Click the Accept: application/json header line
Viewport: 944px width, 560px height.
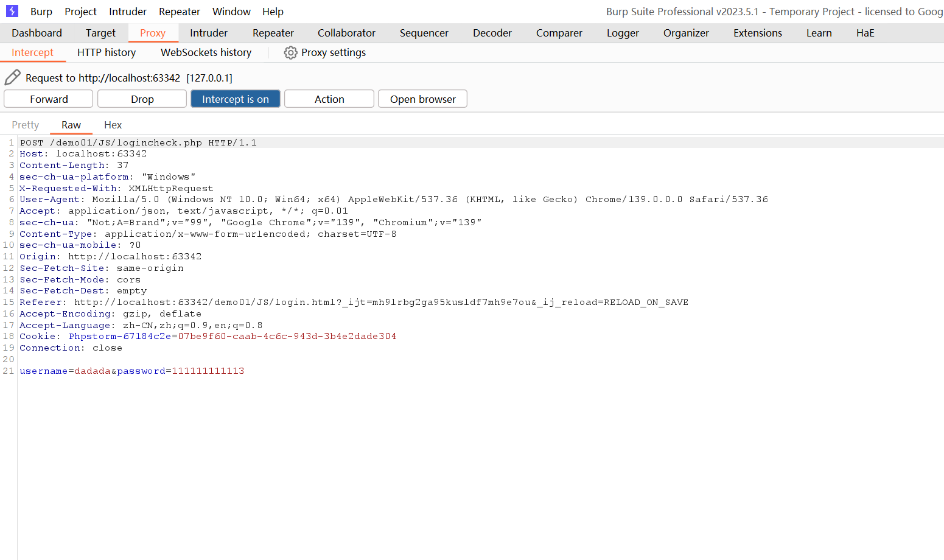click(184, 211)
